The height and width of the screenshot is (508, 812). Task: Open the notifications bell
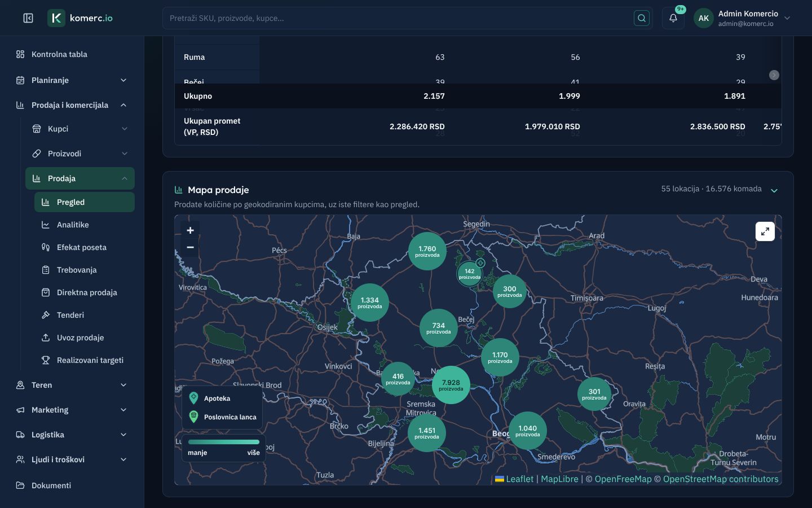click(673, 18)
